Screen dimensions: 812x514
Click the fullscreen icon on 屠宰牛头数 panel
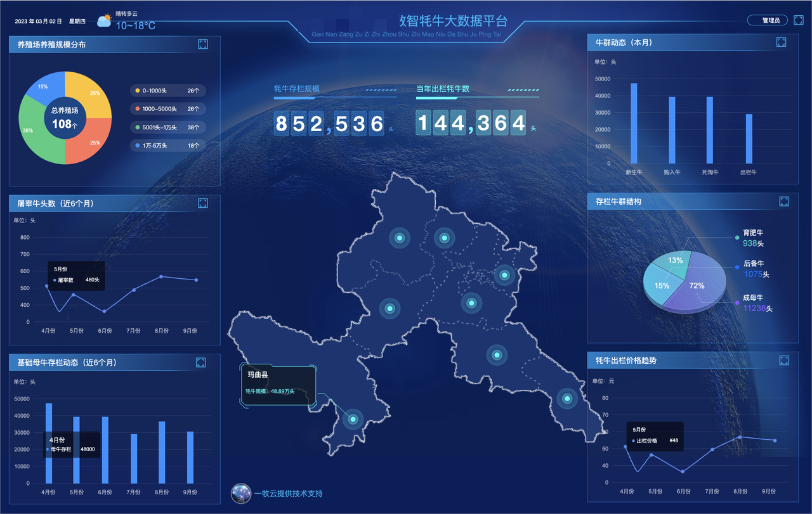point(203,203)
